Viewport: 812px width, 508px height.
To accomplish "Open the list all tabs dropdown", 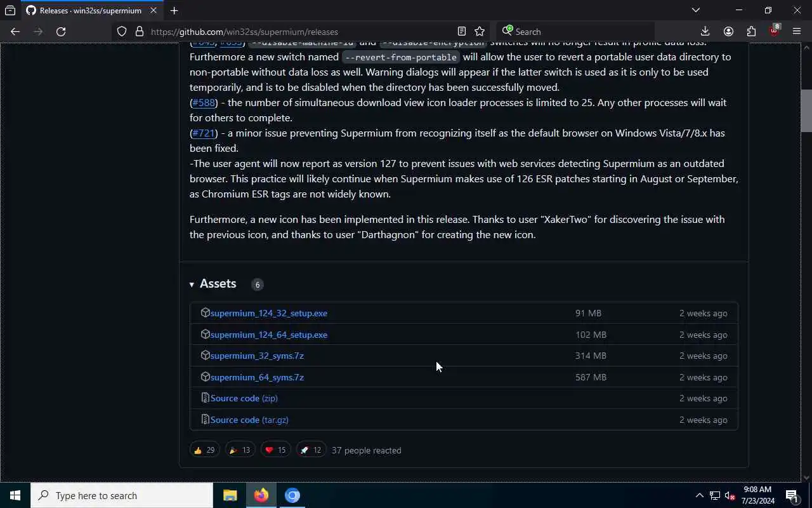I will point(696,10).
